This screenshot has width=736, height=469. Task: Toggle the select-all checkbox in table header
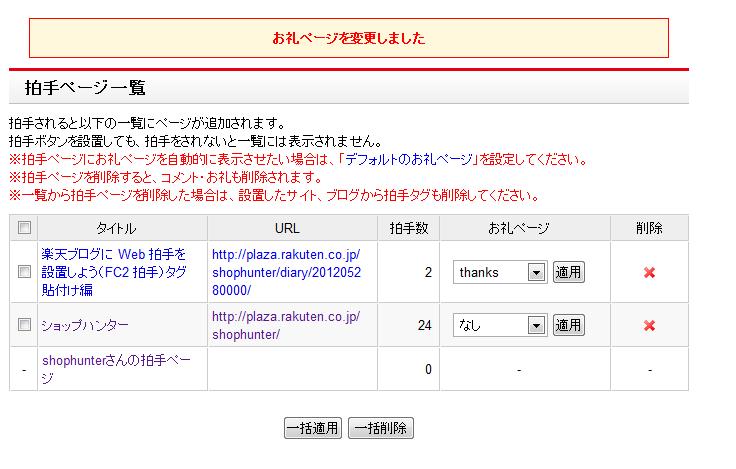pos(24,228)
